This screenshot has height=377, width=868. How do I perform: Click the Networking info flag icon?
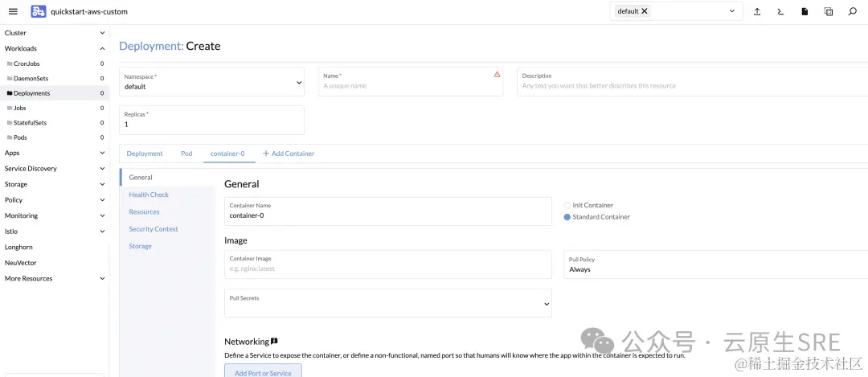[274, 342]
